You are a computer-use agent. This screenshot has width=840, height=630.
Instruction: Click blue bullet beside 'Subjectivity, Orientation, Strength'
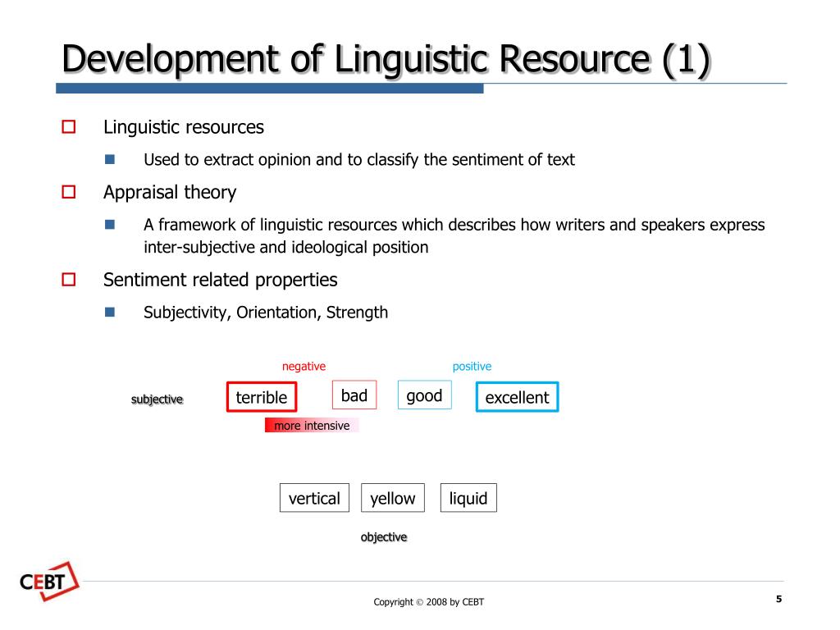click(x=110, y=313)
